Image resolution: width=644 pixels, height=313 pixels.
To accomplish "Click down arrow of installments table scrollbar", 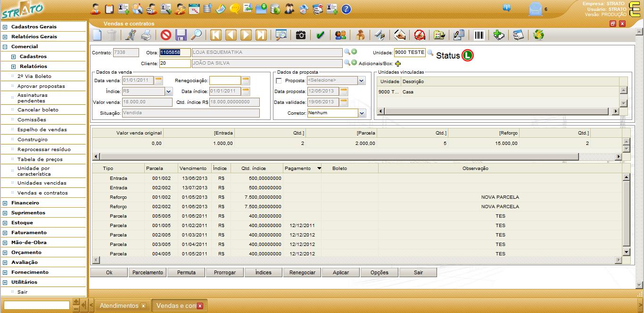I will click(626, 253).
